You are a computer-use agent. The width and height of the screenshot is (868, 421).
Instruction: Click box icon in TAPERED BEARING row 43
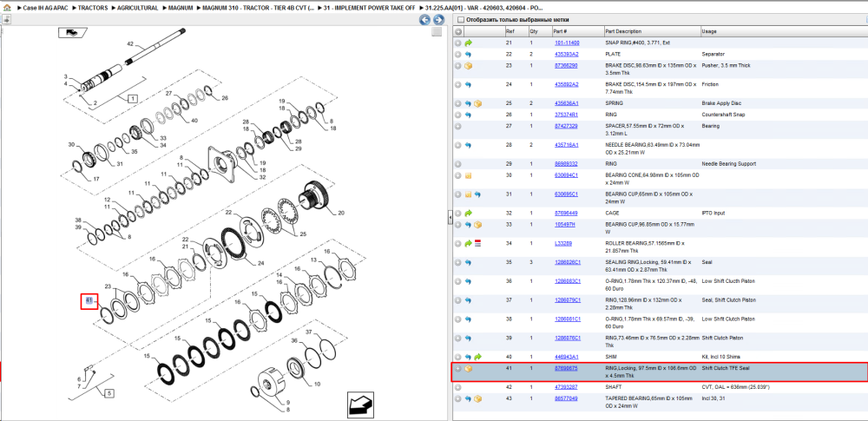[477, 398]
